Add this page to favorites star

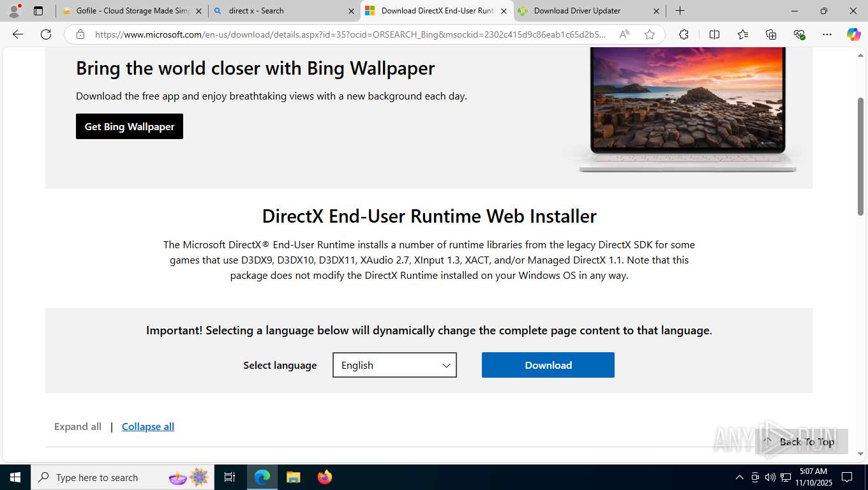(650, 34)
